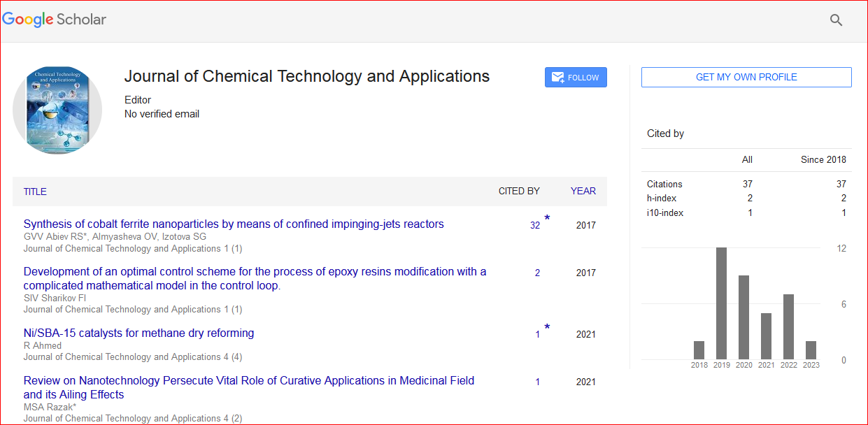Click the journal cover profile picture
The height and width of the screenshot is (425, 868).
57,110
